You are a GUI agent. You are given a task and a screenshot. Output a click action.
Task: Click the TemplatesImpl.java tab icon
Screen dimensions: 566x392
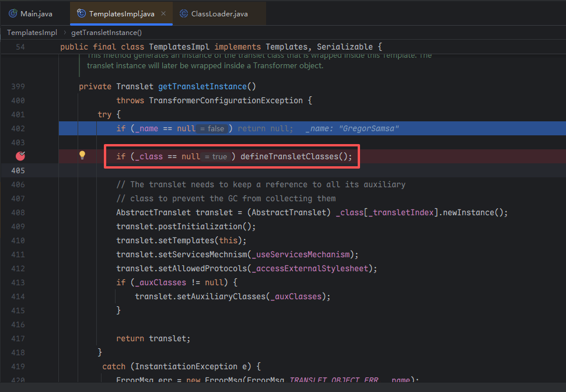(82, 13)
